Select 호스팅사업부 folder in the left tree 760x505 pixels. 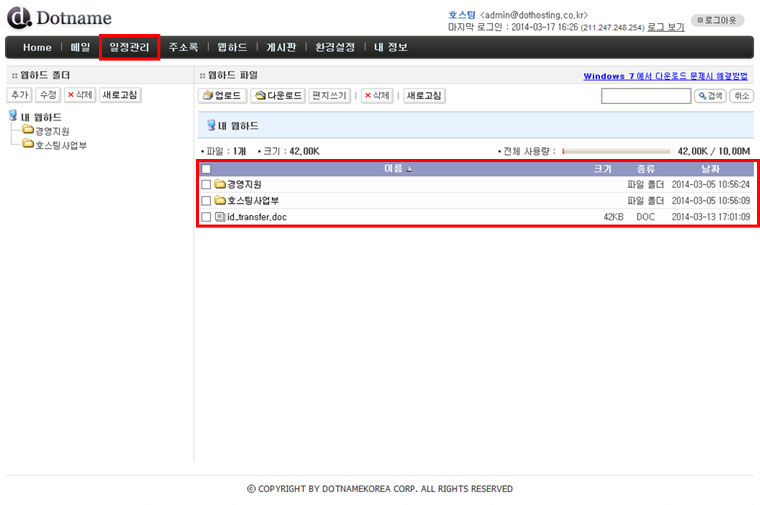tap(60, 145)
